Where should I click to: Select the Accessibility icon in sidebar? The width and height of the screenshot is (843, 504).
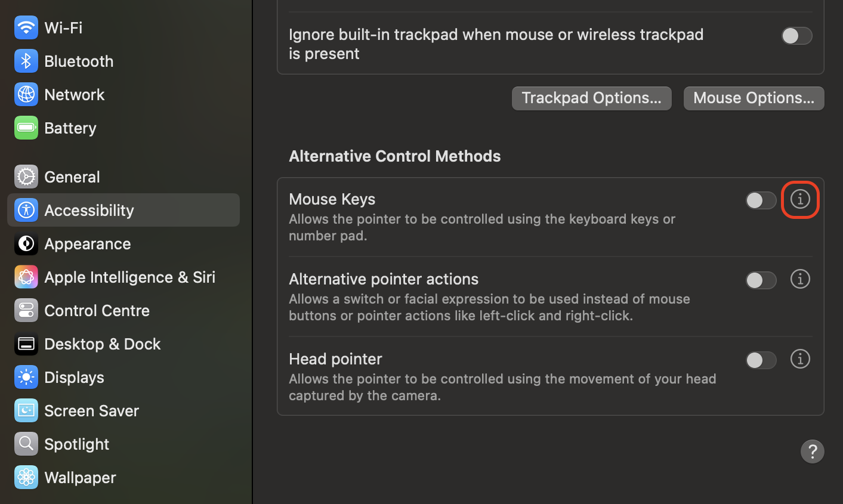26,210
